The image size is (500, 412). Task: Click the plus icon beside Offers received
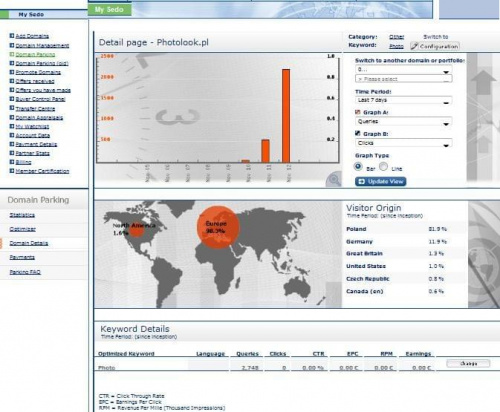click(x=12, y=81)
